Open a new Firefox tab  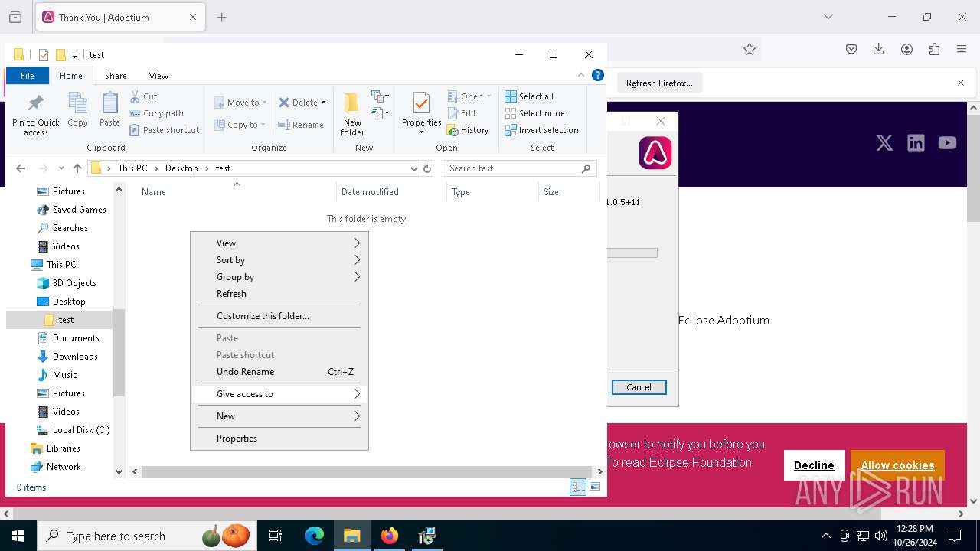[222, 17]
